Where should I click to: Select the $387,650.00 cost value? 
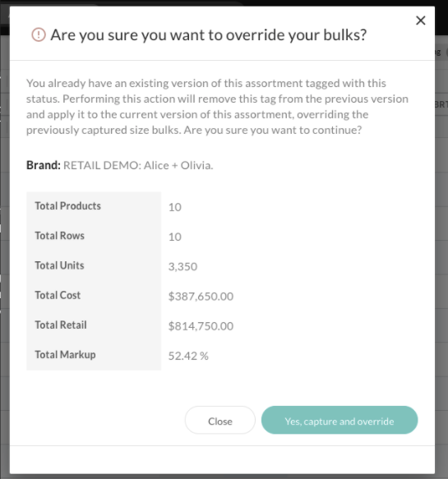point(201,297)
